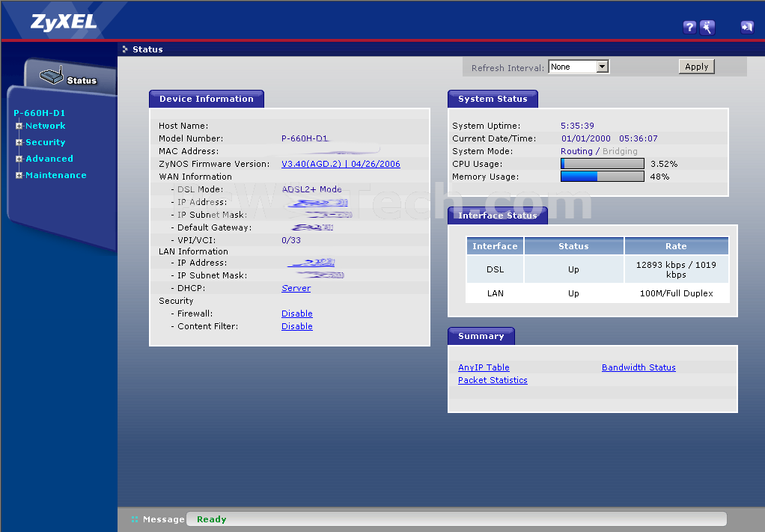The width and height of the screenshot is (765, 532).
Task: Open the Advanced menu
Action: 49,159
